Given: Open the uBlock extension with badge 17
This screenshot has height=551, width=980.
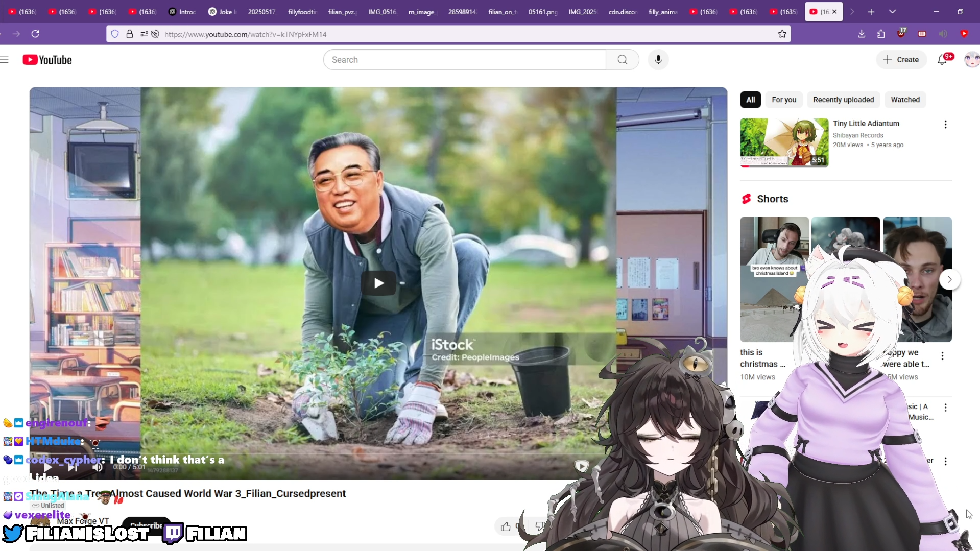Looking at the screenshot, I should 901,33.
